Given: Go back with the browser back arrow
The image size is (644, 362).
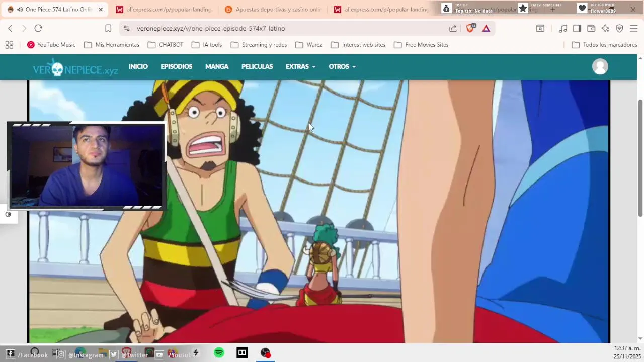Looking at the screenshot, I should (10, 29).
